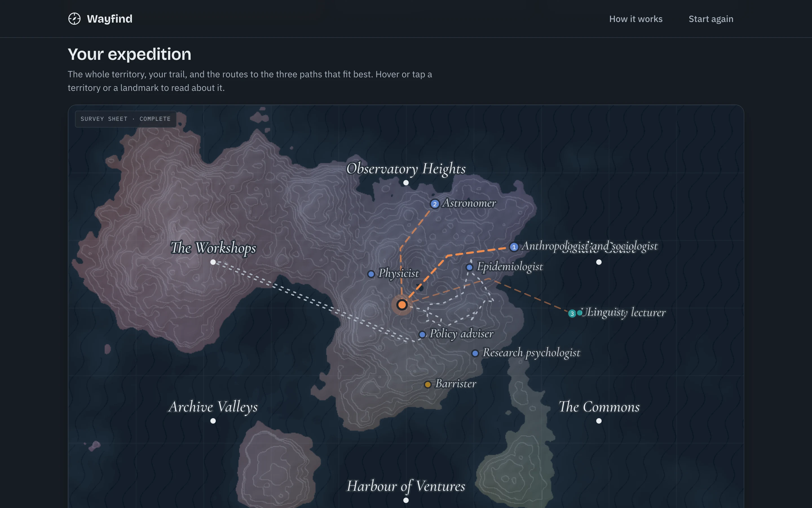Click the Policy adviser landmark dot
Image resolution: width=812 pixels, height=508 pixels.
(x=422, y=334)
